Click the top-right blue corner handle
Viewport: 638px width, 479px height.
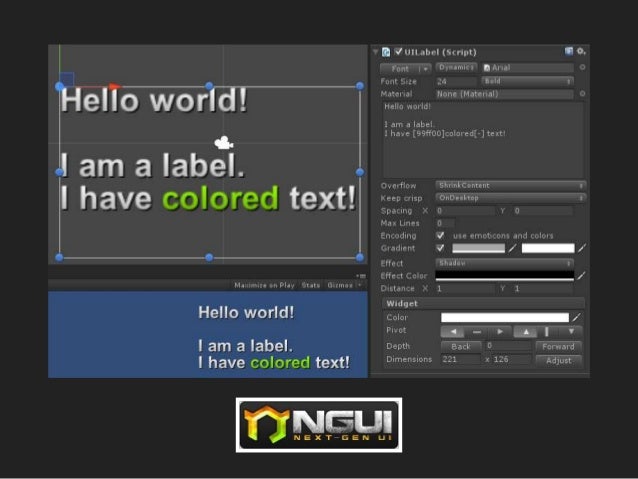coord(360,86)
